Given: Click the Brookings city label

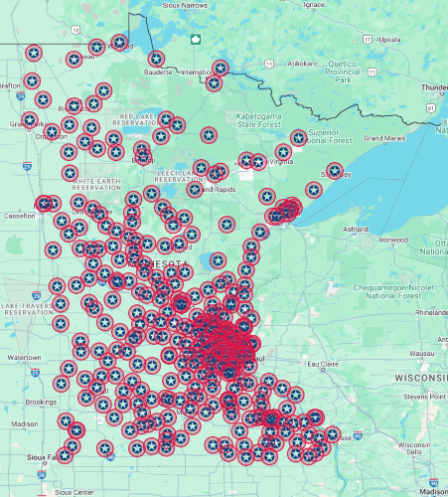Looking at the screenshot, I should [x=41, y=402].
